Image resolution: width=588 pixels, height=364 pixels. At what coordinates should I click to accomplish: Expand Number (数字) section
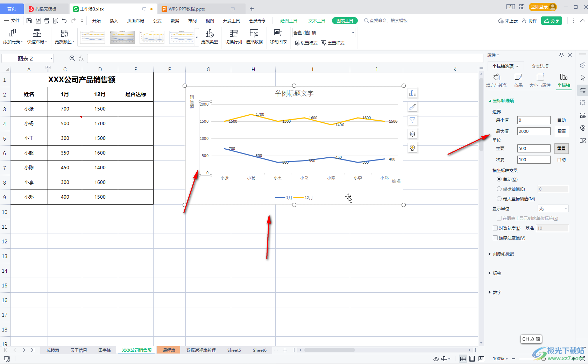pos(495,292)
